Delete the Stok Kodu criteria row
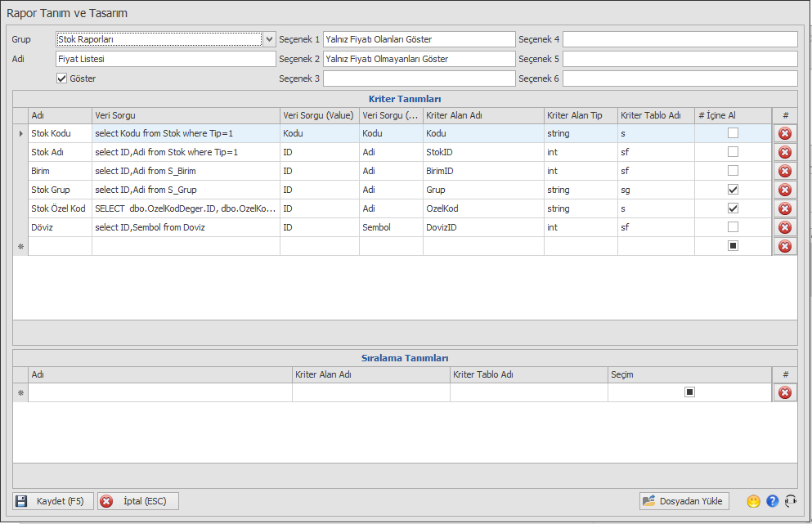Image resolution: width=812 pixels, height=524 pixels. point(784,133)
